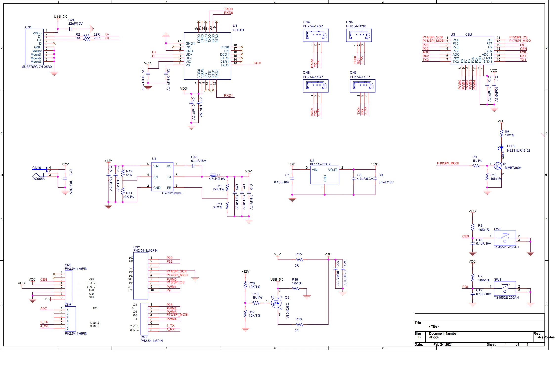Select the CN1 USB connector block
This screenshot has width=555, height=392.
[x=34, y=47]
